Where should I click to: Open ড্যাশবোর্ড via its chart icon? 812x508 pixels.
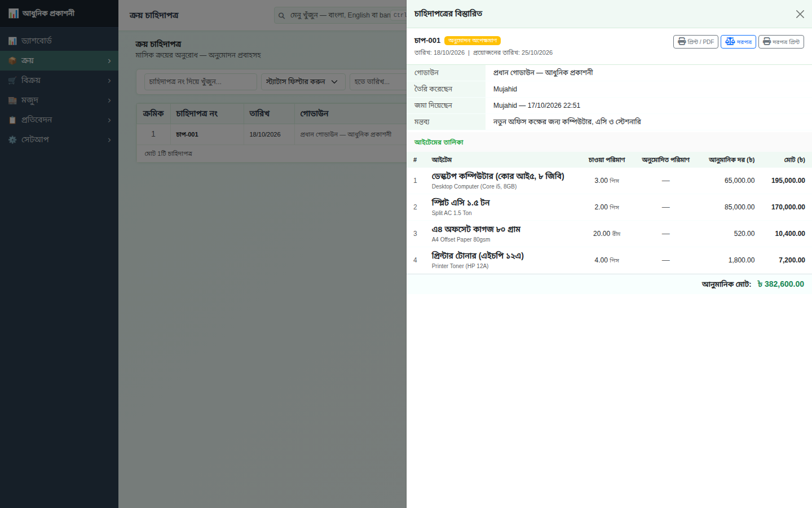(x=12, y=41)
